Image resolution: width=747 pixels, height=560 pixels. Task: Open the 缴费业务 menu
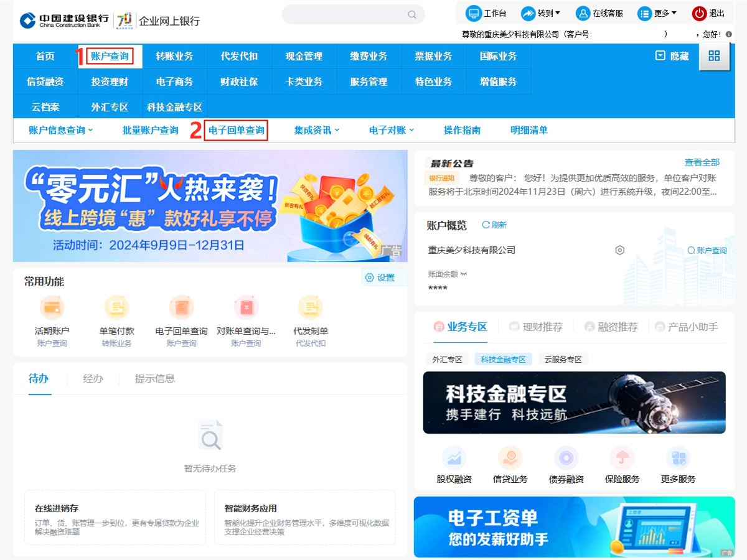point(369,56)
